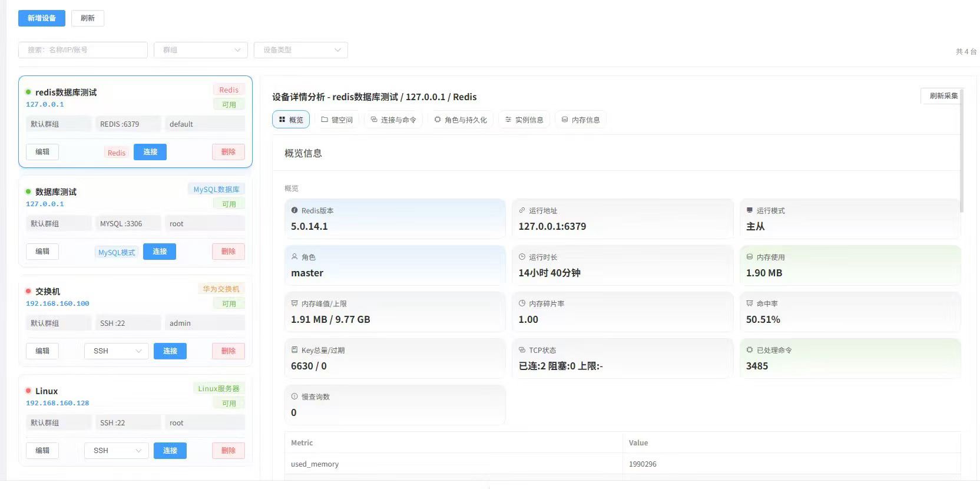Click the red status dot of Linux
Image resolution: width=980 pixels, height=489 pixels.
pyautogui.click(x=28, y=391)
